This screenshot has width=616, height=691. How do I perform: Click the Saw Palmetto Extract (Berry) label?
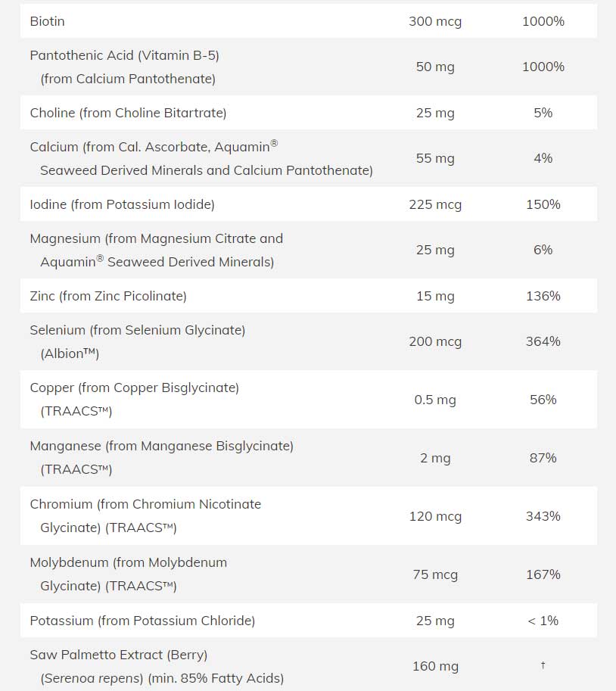(118, 655)
